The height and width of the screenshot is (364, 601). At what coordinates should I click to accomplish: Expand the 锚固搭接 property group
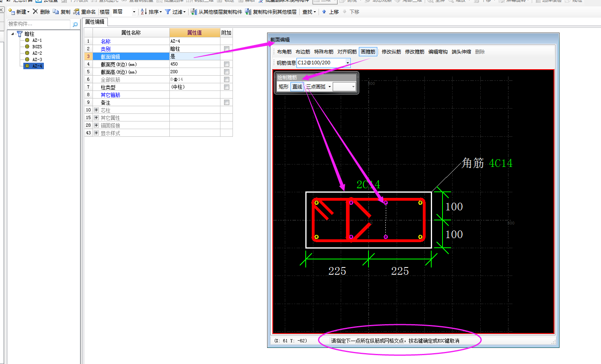(x=96, y=125)
